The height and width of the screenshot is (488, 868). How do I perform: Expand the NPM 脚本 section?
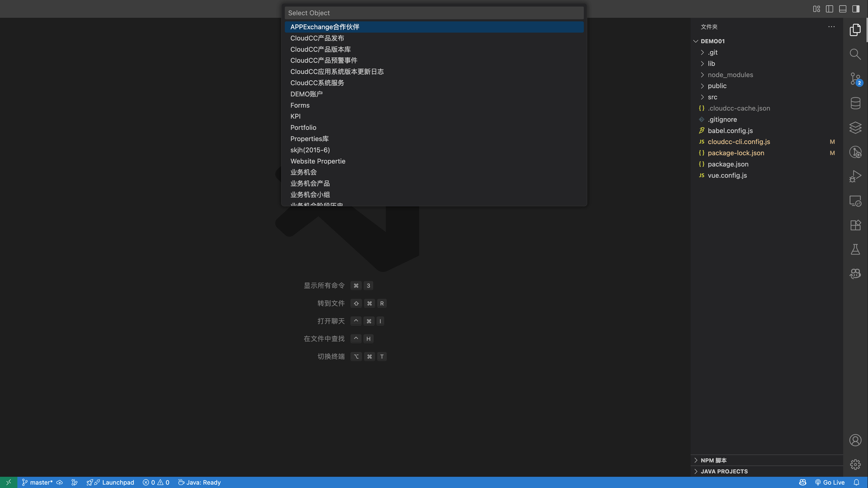click(713, 460)
